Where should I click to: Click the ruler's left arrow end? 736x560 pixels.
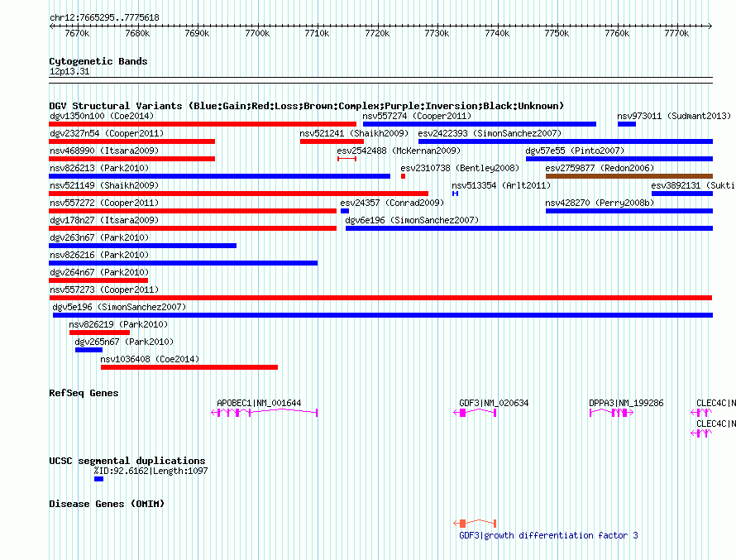coord(51,26)
